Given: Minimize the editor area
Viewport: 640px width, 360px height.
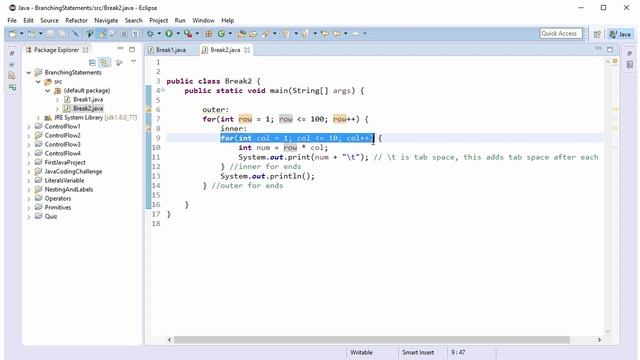Looking at the screenshot, I should click(x=598, y=49).
